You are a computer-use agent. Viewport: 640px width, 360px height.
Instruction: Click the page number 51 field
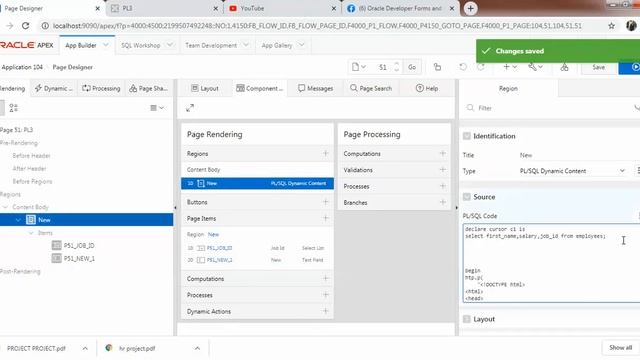point(383,67)
